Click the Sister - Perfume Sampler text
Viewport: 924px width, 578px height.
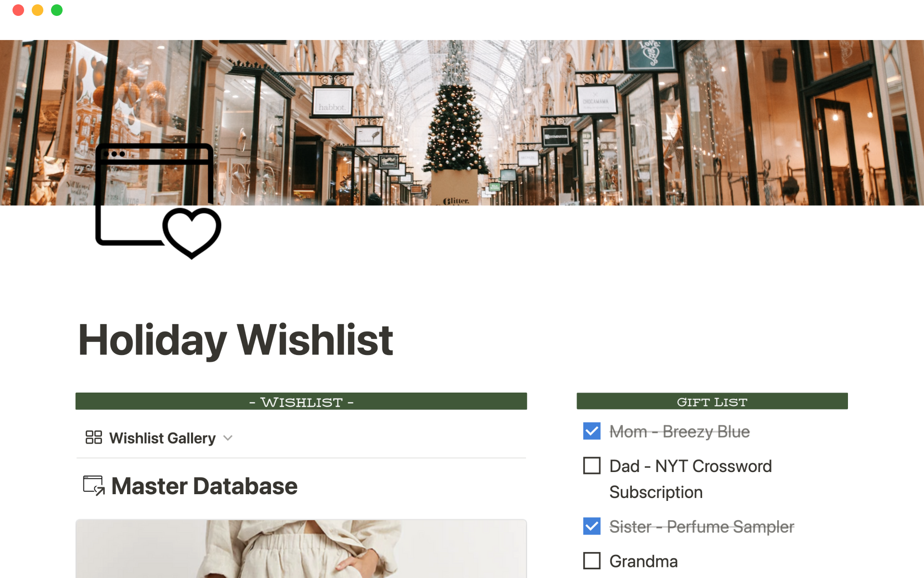[702, 527]
